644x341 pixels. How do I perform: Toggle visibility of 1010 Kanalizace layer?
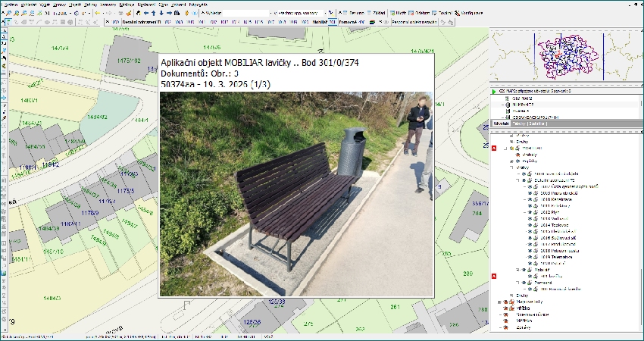tap(530, 199)
